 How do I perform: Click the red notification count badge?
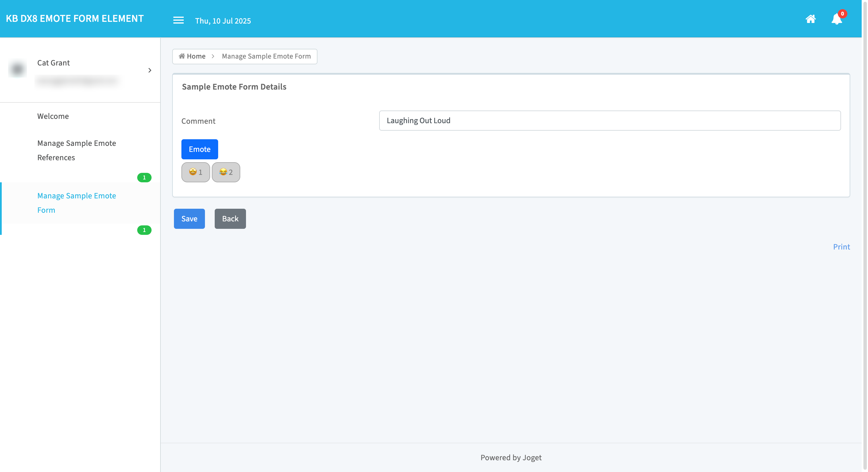842,13
